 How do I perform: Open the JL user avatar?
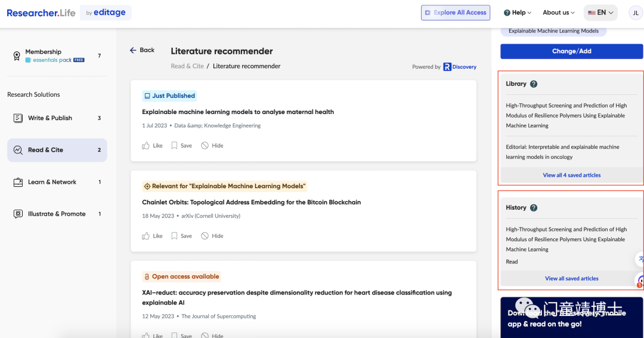coord(636,13)
